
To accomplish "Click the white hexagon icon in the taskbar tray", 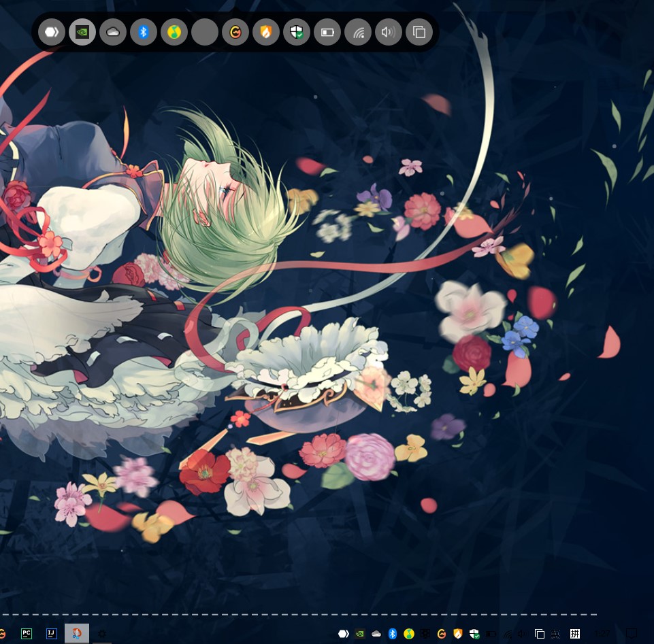I will [344, 634].
